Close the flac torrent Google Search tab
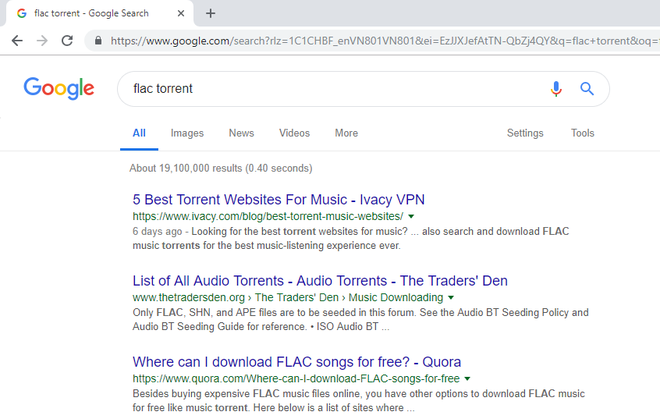 181,13
